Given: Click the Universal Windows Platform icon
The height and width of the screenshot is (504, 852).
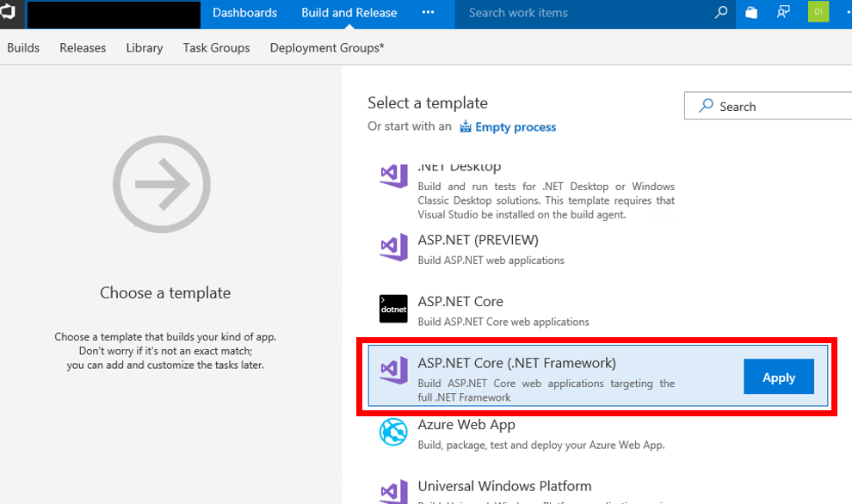Looking at the screenshot, I should pos(393,491).
